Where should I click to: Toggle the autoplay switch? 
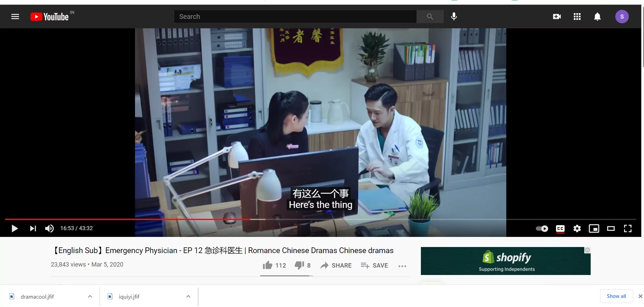tap(542, 228)
